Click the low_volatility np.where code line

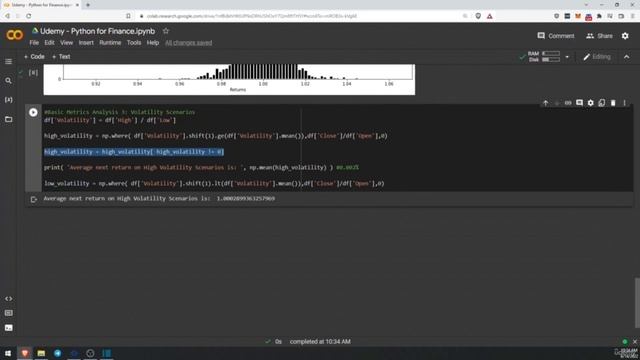214,184
